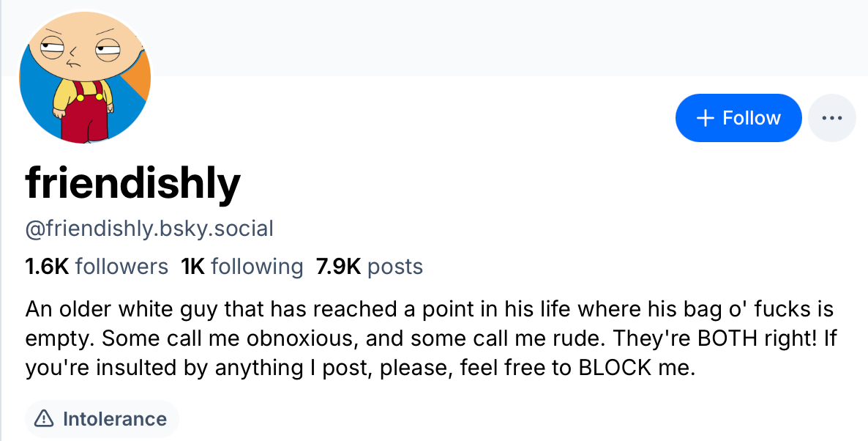
Task: Click the 7.9K posts count
Action: 370,266
